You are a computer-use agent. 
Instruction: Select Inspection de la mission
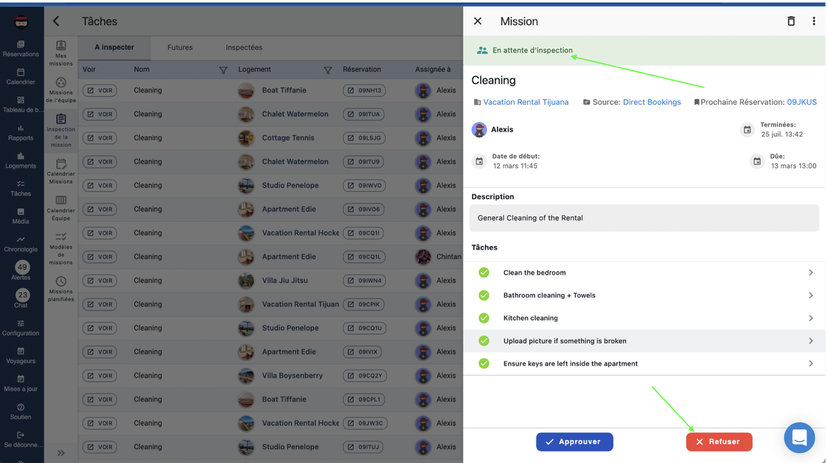coord(61,130)
